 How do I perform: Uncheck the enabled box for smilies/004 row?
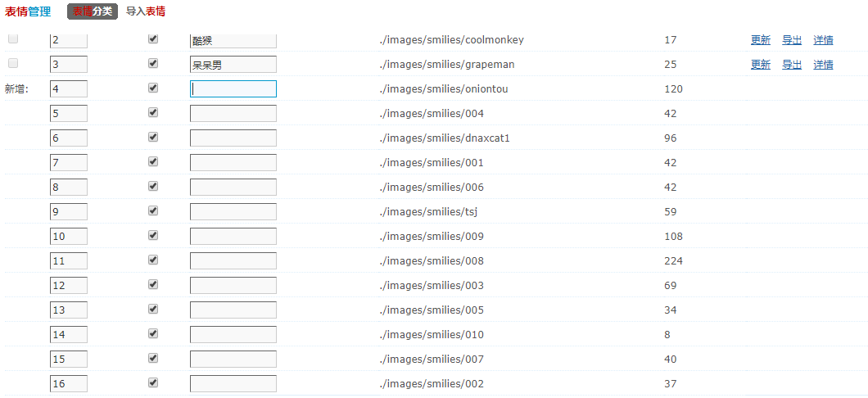153,112
